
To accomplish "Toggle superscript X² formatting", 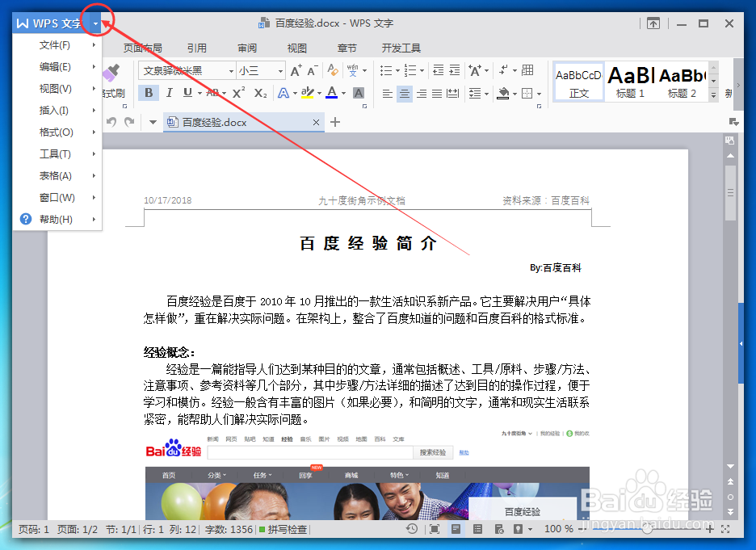I will coord(238,93).
